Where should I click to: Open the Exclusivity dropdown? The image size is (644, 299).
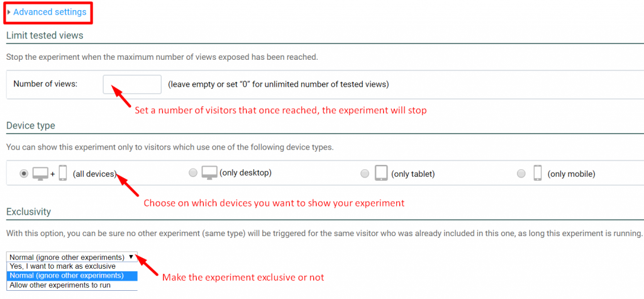click(71, 257)
